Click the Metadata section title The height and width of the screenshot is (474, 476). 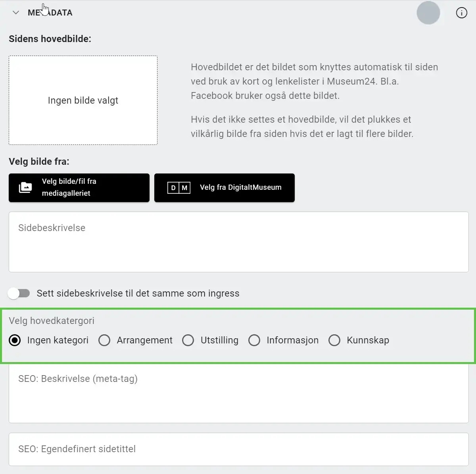(x=50, y=13)
